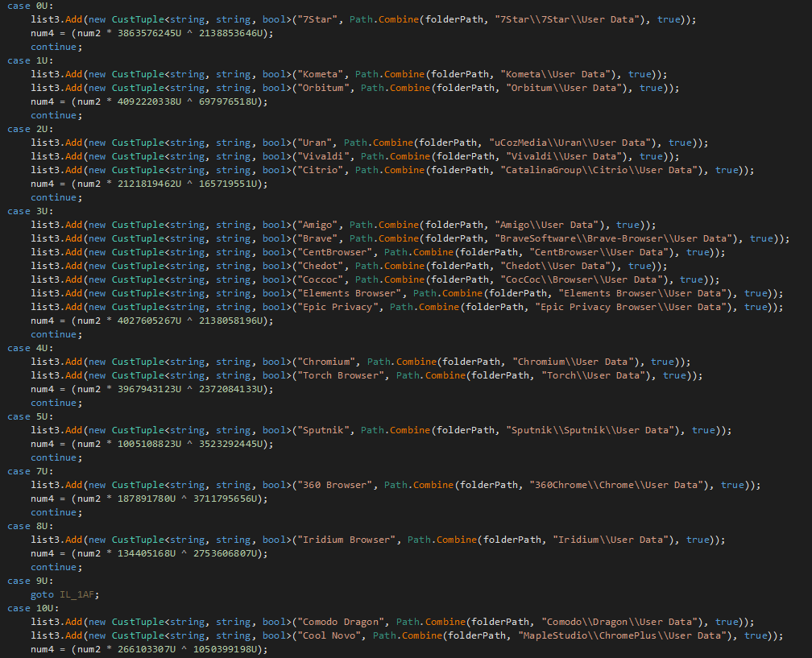Click the "case 1U:" label
The width and height of the screenshot is (812, 658).
[30, 60]
